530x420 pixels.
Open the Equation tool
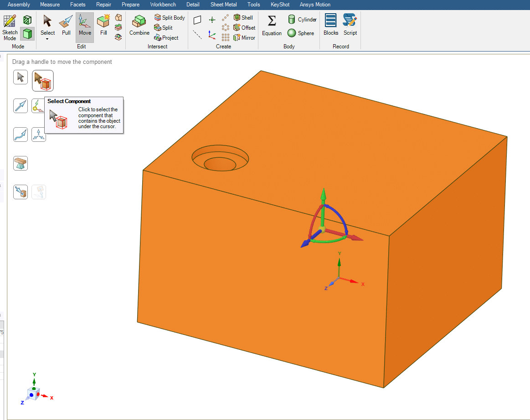tap(272, 26)
